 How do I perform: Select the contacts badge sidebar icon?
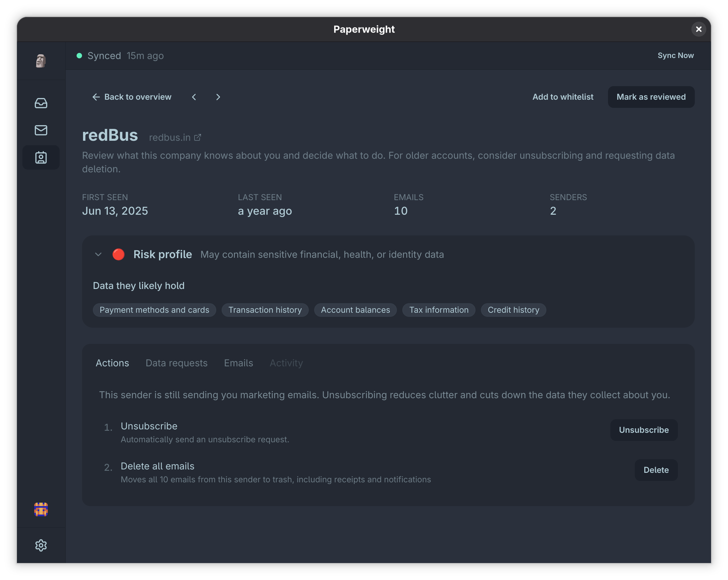click(41, 157)
